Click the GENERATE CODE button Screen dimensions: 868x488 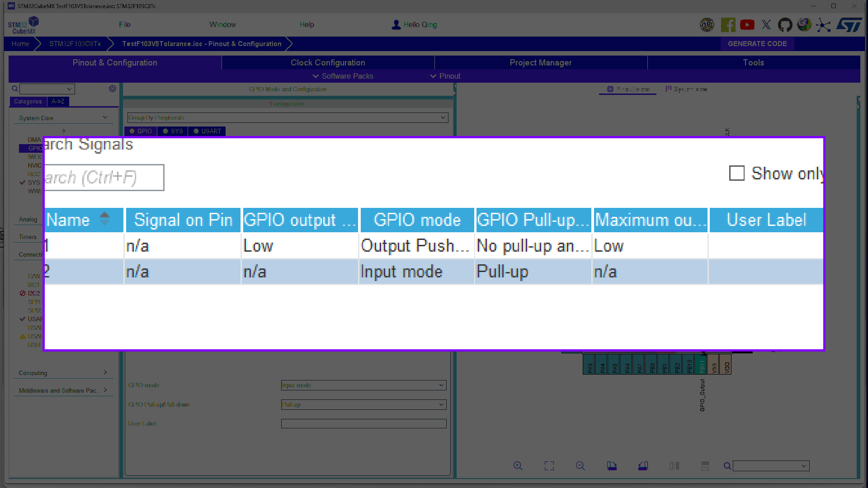click(757, 44)
